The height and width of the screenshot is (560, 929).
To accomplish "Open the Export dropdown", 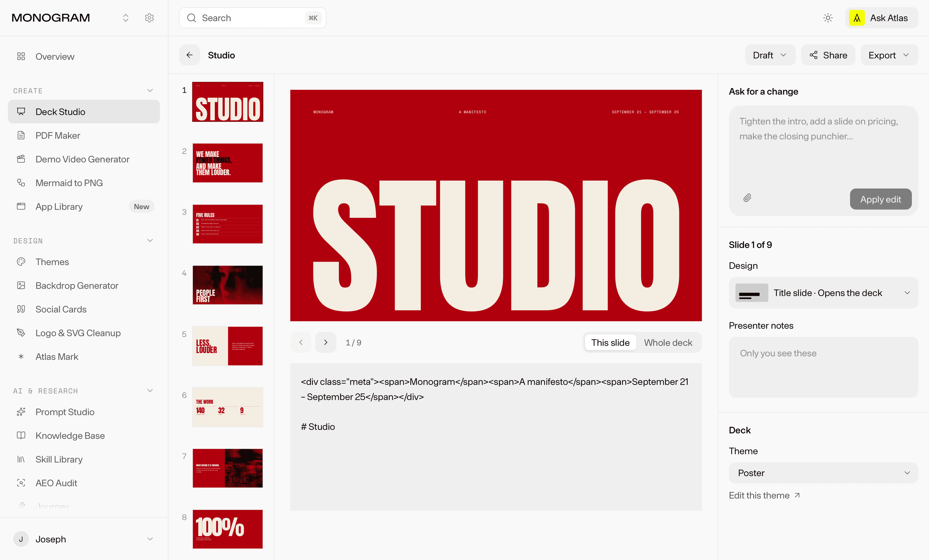I will 889,55.
